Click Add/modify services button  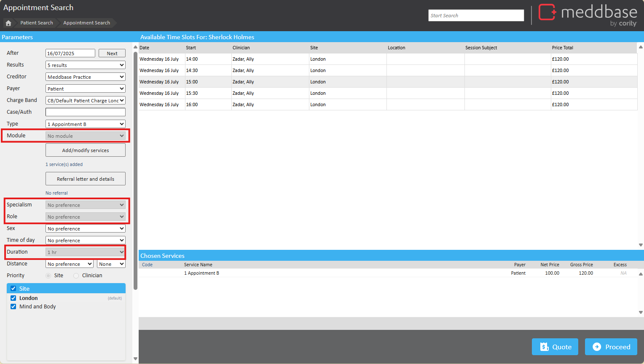(x=86, y=150)
